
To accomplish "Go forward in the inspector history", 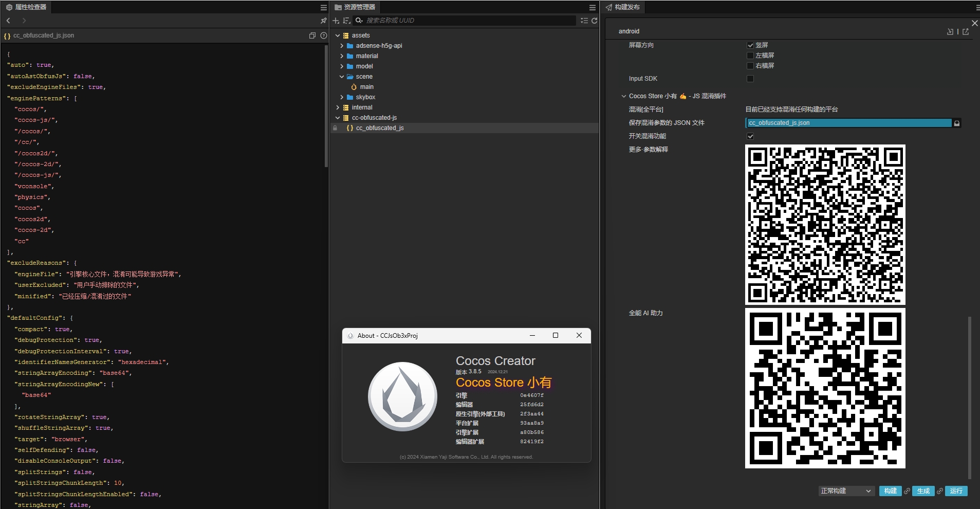I will point(24,21).
